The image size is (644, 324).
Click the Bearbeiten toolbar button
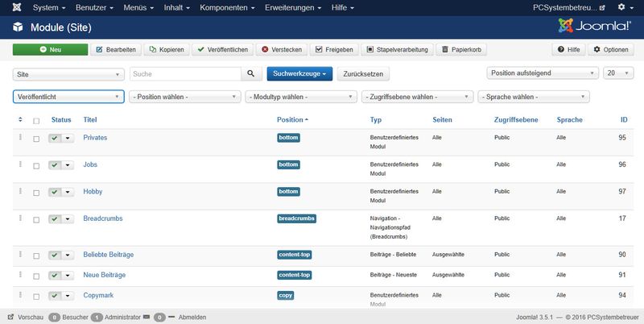tap(116, 49)
